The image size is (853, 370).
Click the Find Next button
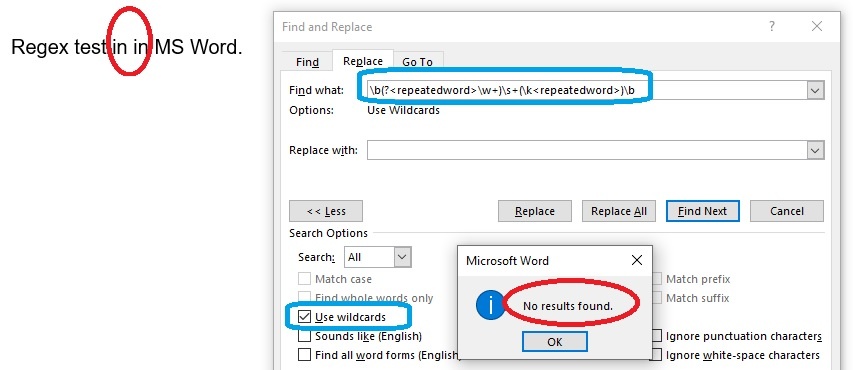tap(702, 211)
